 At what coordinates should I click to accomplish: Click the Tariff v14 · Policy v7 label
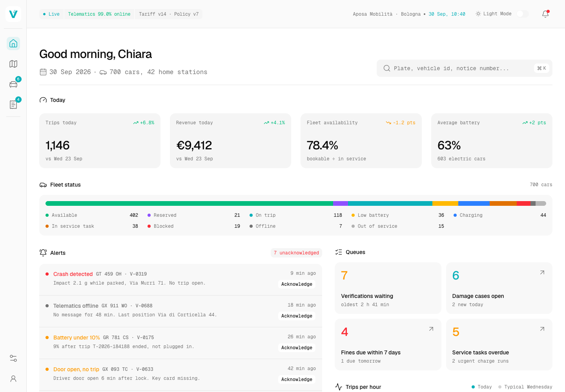pos(169,14)
